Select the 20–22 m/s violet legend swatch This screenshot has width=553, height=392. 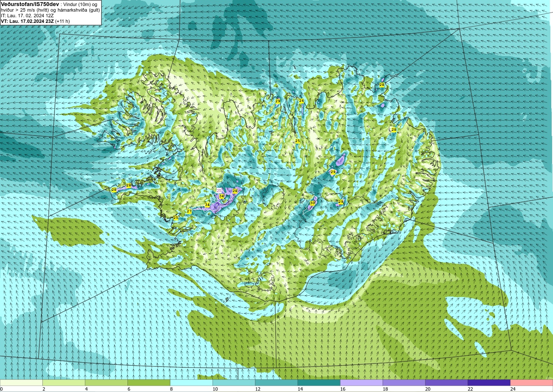coord(447,383)
